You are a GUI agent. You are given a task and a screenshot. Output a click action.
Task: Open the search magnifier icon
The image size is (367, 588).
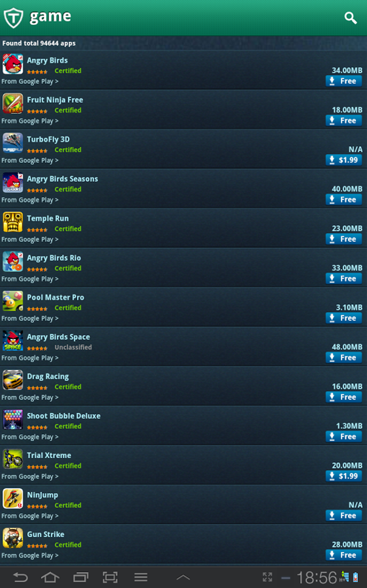[350, 18]
